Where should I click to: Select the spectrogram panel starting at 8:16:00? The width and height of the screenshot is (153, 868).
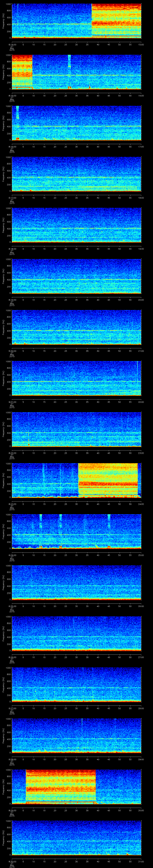pos(76,123)
